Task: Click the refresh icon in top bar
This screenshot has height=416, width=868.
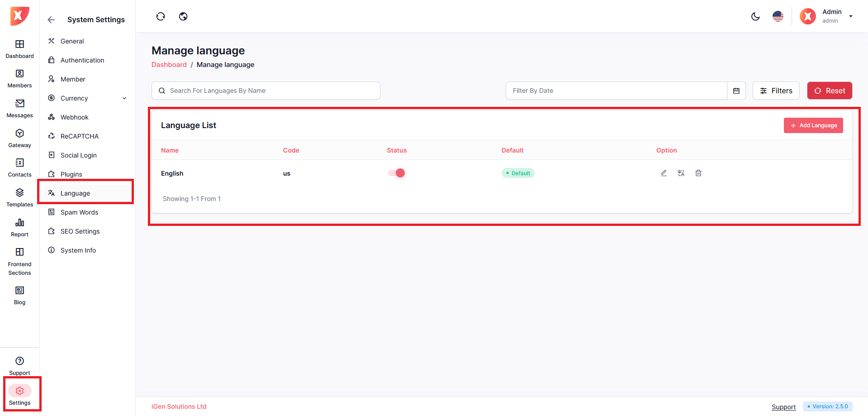Action: (x=161, y=17)
